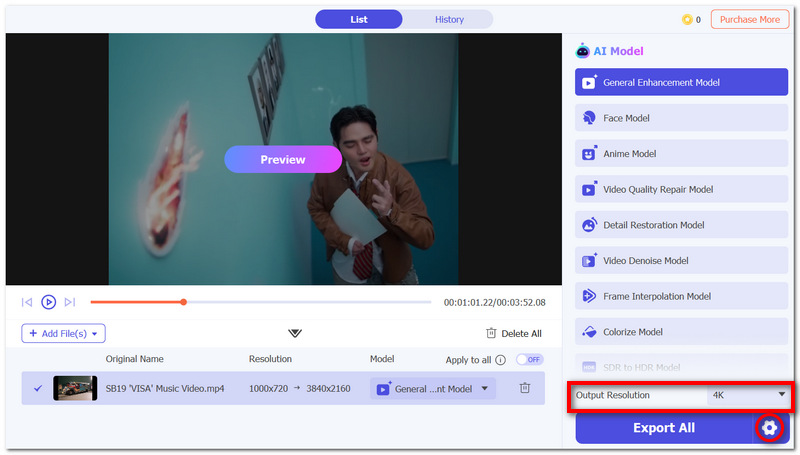Open the General ...nt Model row dropdown
This screenshot has height=455, width=800.
point(433,389)
